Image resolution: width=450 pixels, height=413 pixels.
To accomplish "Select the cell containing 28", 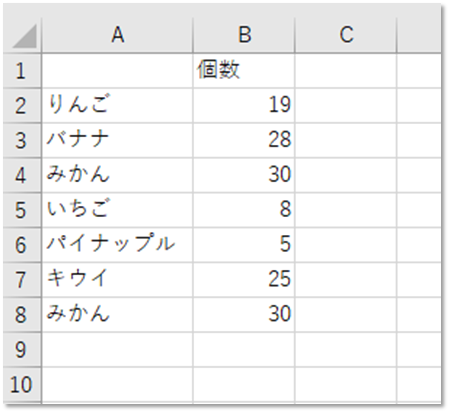I will [x=244, y=140].
